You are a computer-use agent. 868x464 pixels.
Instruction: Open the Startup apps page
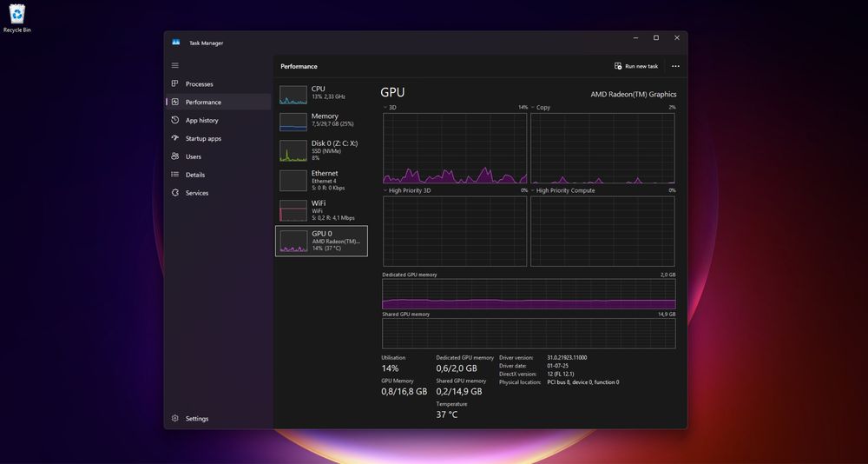tap(218, 138)
